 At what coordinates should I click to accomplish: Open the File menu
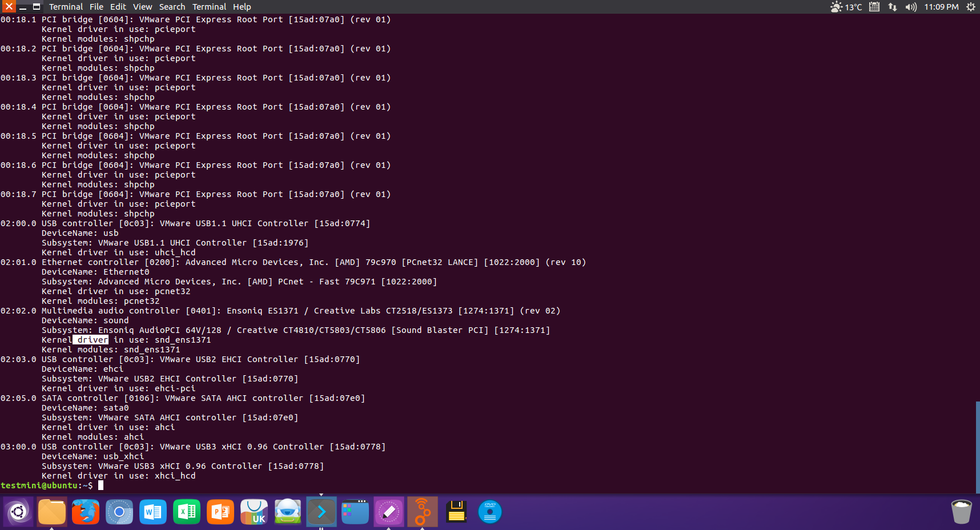click(x=97, y=7)
